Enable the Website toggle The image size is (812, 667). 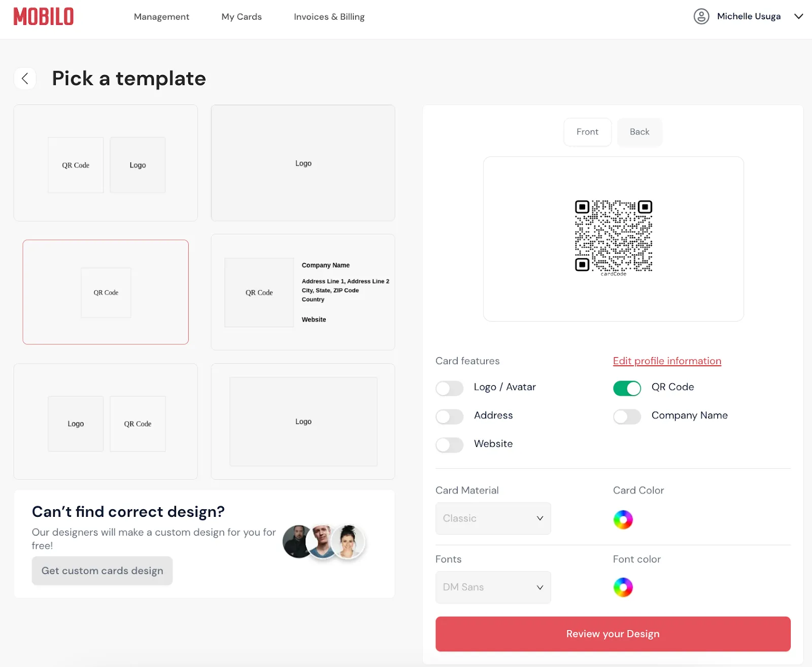coord(449,445)
